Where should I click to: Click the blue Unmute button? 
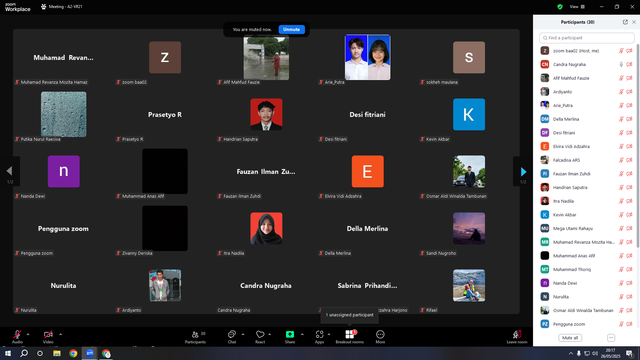click(x=291, y=29)
